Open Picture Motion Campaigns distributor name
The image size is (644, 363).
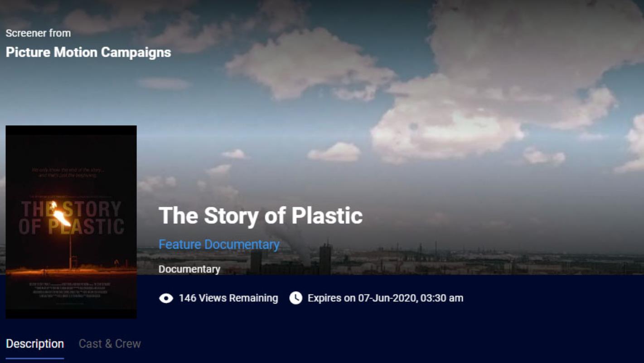[x=88, y=52]
